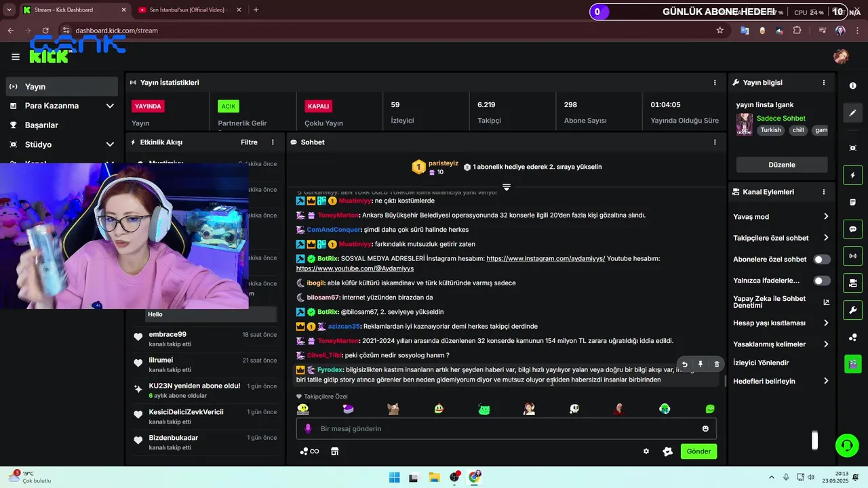868x488 pixels.
Task: Expand the Para Kazanma menu
Action: coord(110,106)
